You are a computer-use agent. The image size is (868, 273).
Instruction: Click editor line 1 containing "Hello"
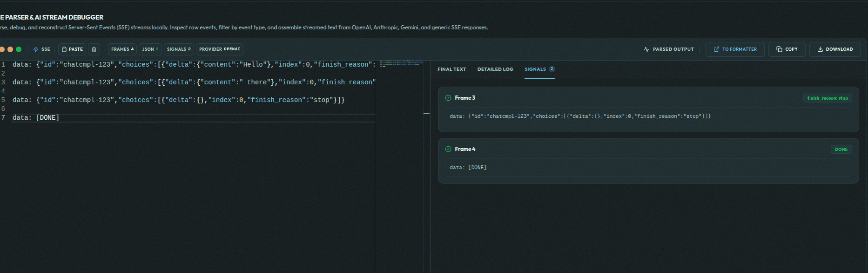coord(194,65)
